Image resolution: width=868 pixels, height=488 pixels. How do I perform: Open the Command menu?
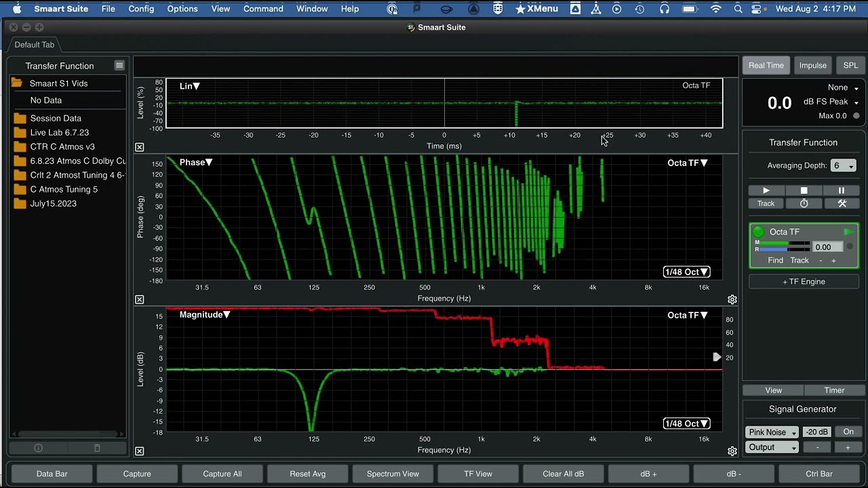coord(263,9)
